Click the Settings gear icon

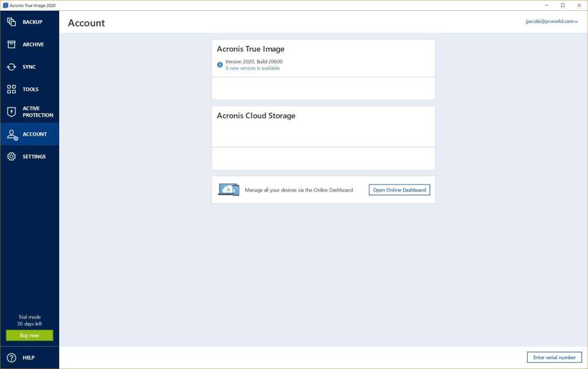pos(11,156)
